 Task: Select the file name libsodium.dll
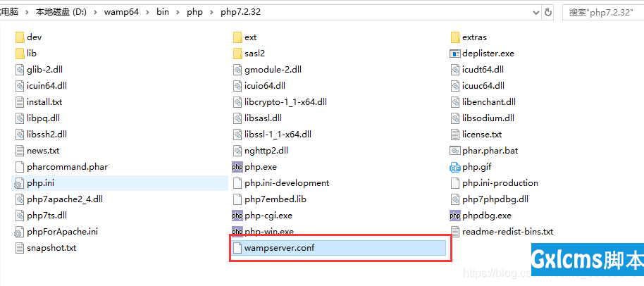[488, 118]
